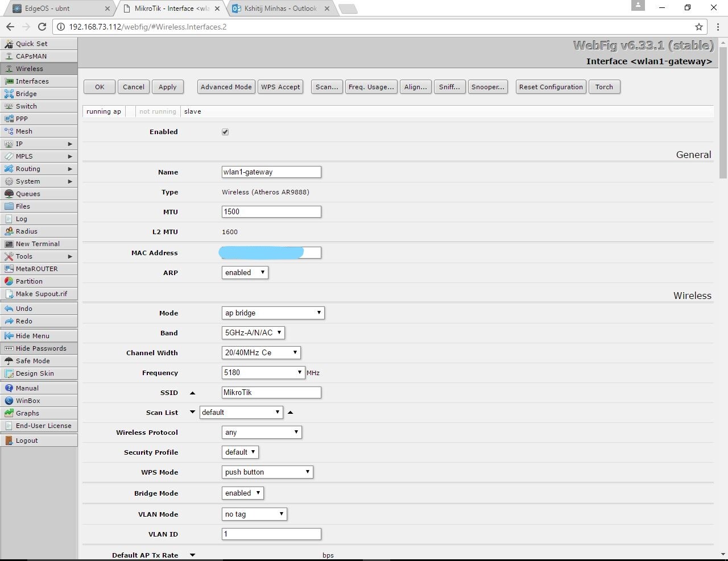Image resolution: width=728 pixels, height=561 pixels.
Task: Open WinBox in the sidebar
Action: [39, 401]
